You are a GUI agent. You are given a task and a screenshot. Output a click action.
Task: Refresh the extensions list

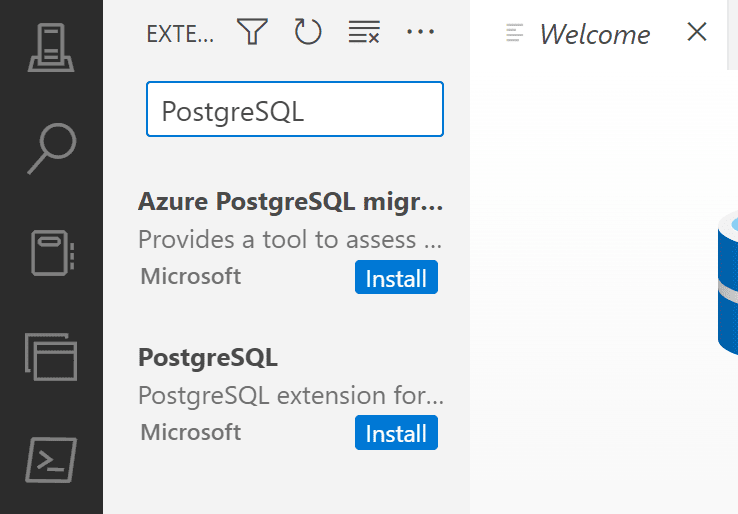308,32
